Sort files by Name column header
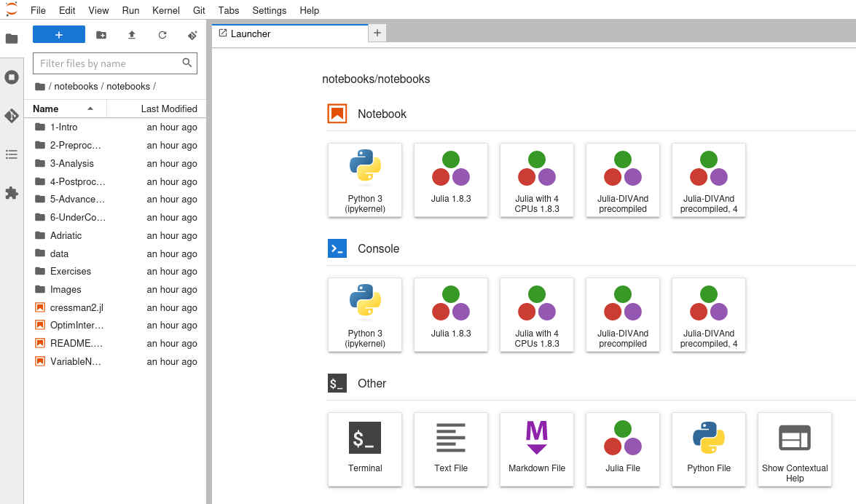The width and height of the screenshot is (856, 504). click(66, 109)
